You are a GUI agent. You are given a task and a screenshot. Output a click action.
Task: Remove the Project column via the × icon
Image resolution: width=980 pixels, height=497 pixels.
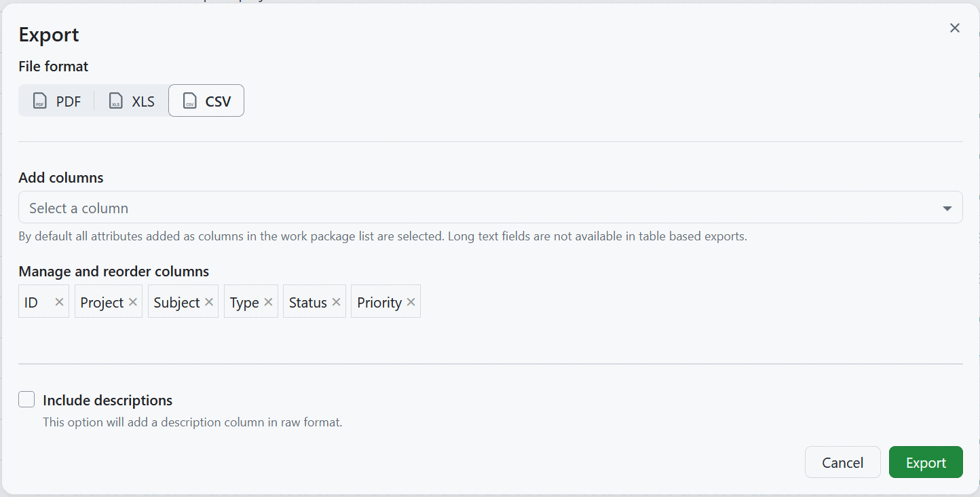point(133,301)
